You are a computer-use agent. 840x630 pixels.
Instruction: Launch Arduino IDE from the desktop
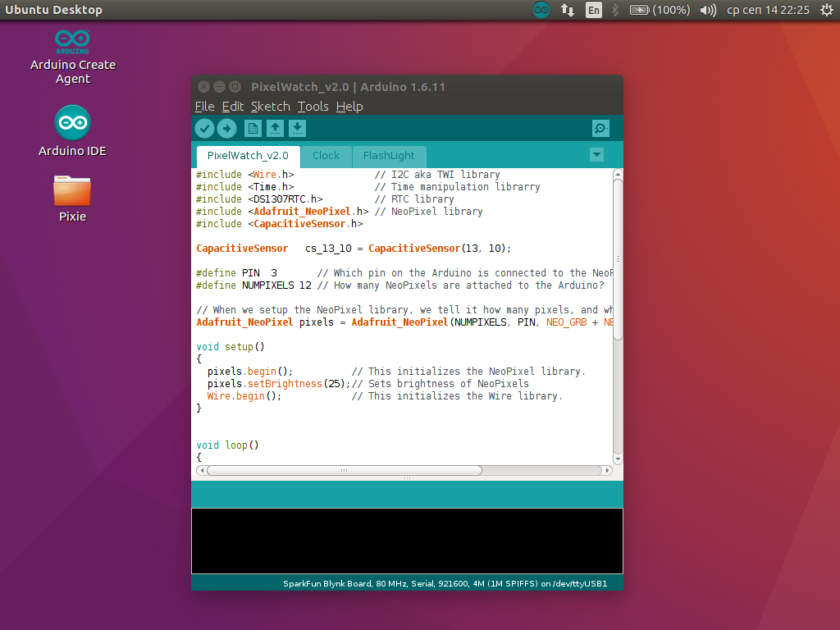coord(72,121)
